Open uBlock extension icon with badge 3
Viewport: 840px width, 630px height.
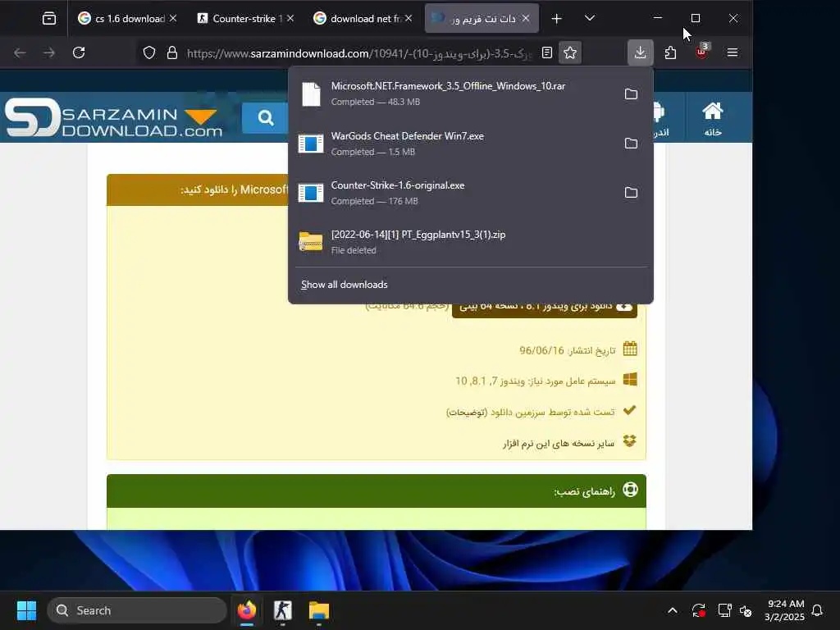pyautogui.click(x=701, y=52)
